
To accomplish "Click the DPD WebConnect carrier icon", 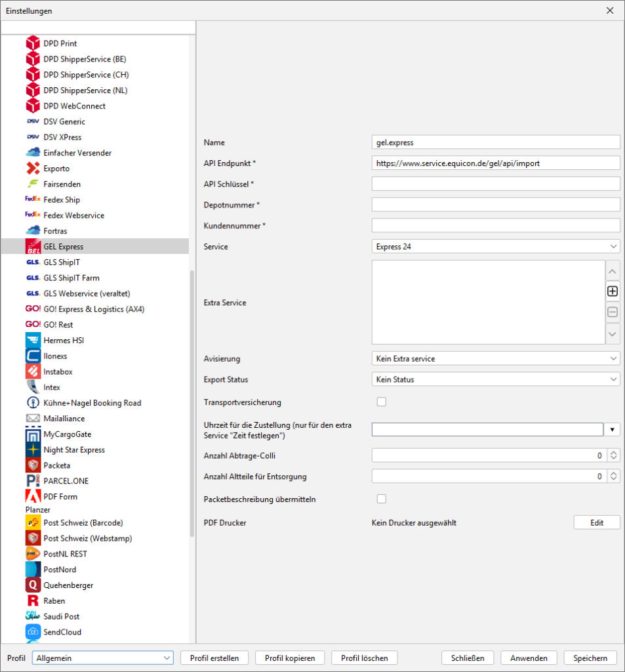I will pos(33,106).
